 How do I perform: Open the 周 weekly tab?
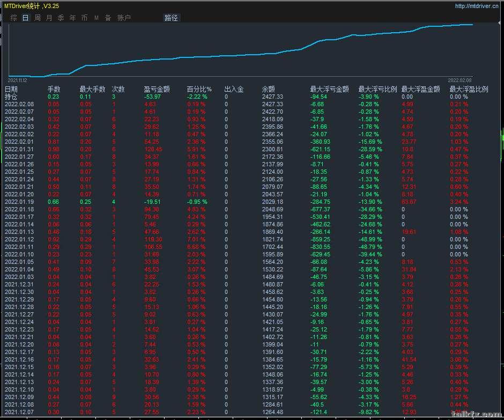pyautogui.click(x=38, y=18)
